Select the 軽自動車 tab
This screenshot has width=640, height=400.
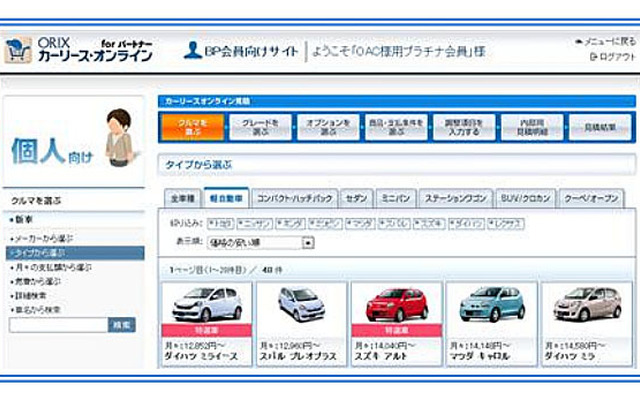tap(226, 198)
